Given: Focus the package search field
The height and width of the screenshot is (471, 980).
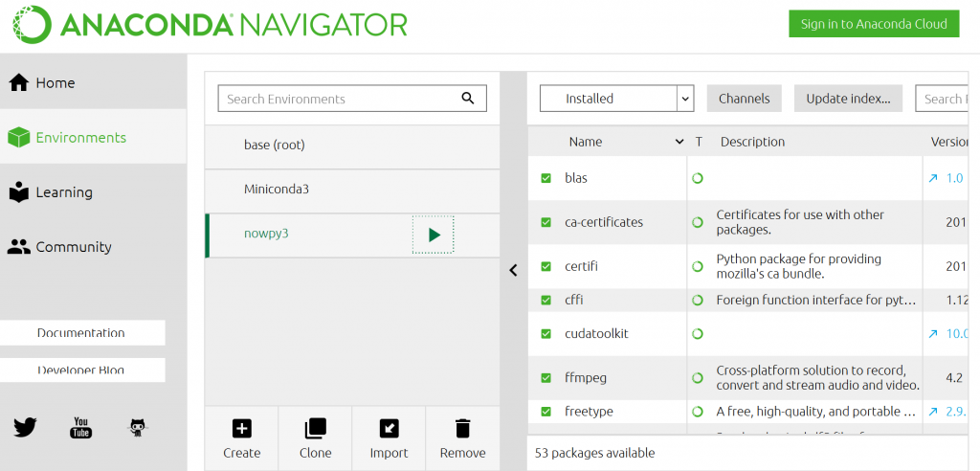Looking at the screenshot, I should (x=943, y=99).
